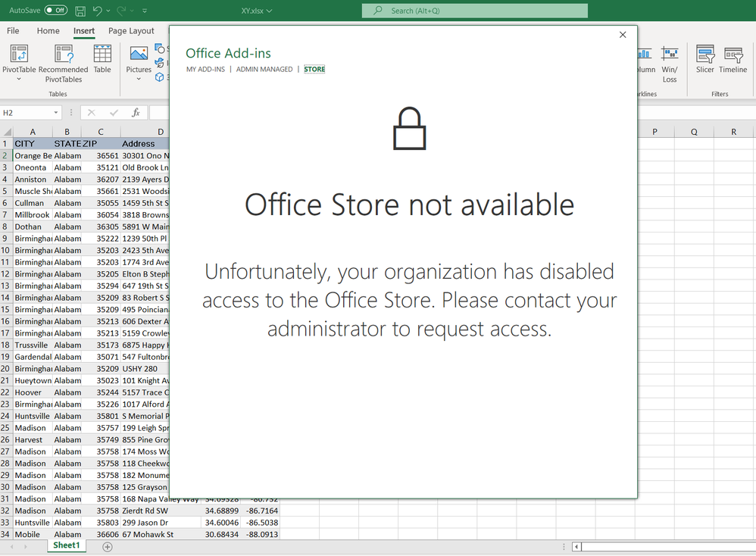Click the Save icon in title bar
The height and width of the screenshot is (556, 756).
(x=80, y=11)
